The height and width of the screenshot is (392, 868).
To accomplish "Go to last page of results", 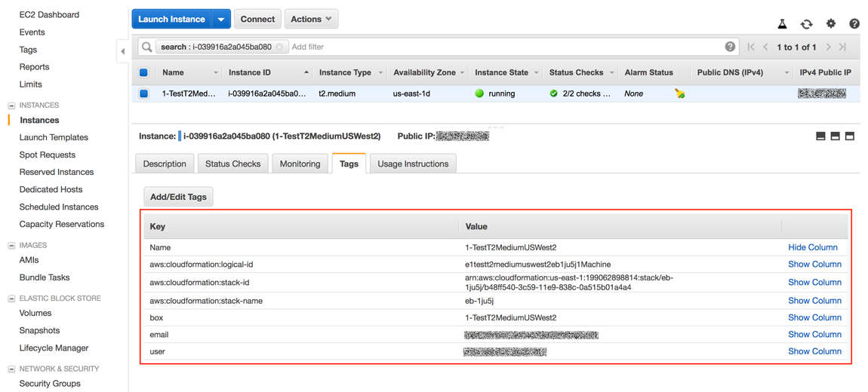I will 842,47.
